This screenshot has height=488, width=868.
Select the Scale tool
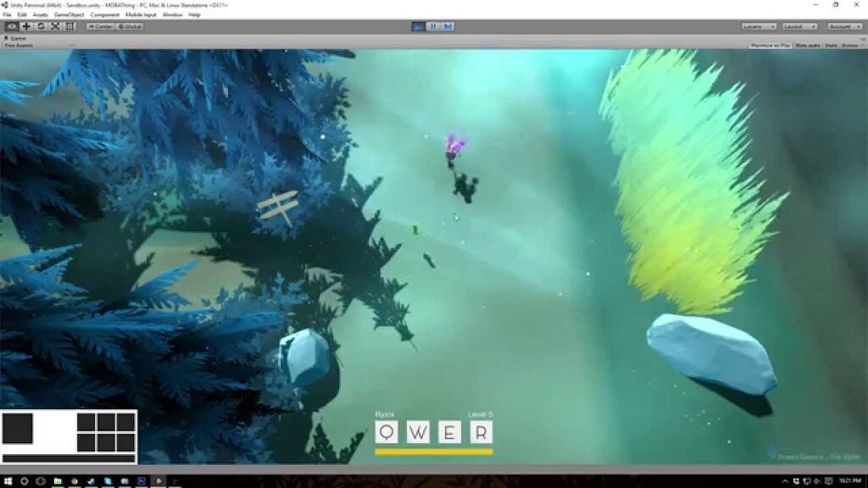coord(55,26)
